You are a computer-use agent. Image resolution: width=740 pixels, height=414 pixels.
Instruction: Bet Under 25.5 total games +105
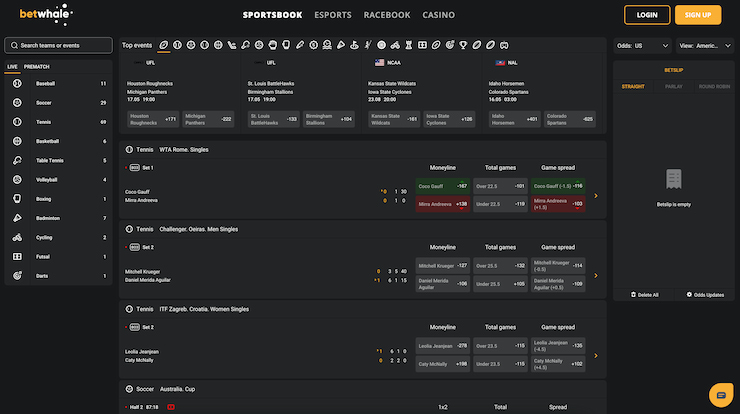[x=500, y=284]
